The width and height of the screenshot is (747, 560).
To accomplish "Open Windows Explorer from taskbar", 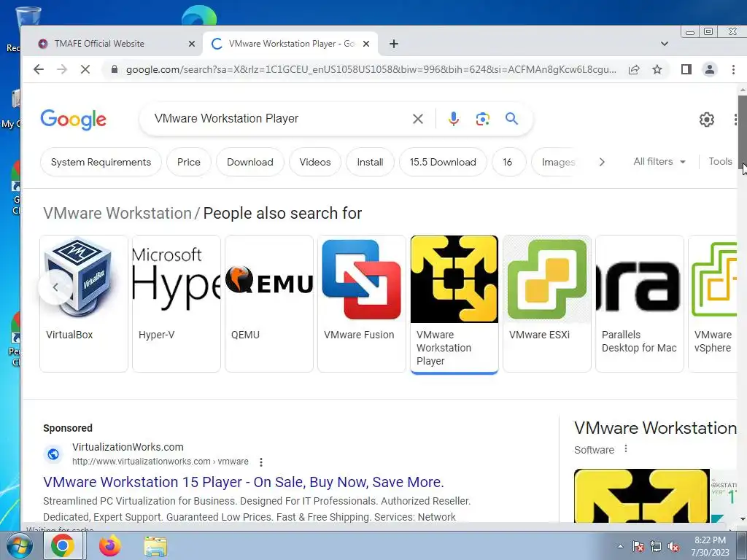I will click(x=155, y=546).
